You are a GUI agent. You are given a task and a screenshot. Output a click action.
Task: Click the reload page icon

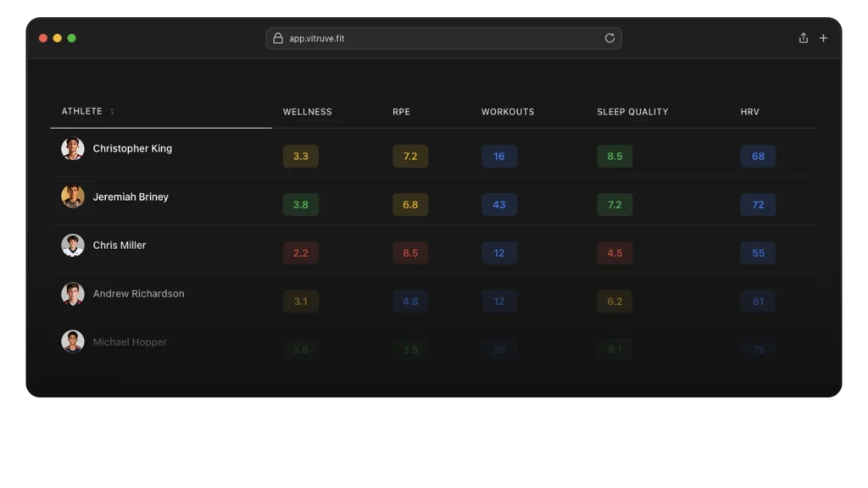pyautogui.click(x=609, y=38)
